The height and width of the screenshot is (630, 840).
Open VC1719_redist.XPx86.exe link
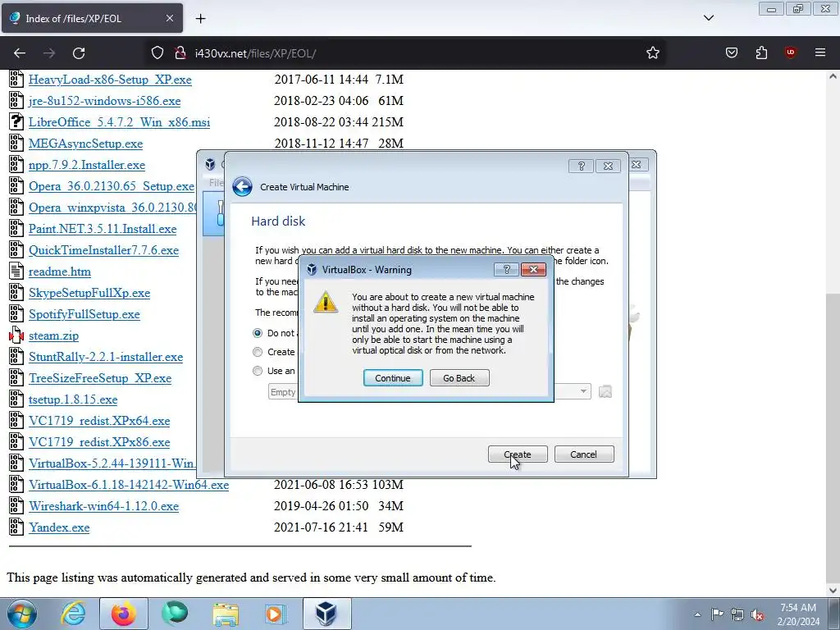pos(99,442)
